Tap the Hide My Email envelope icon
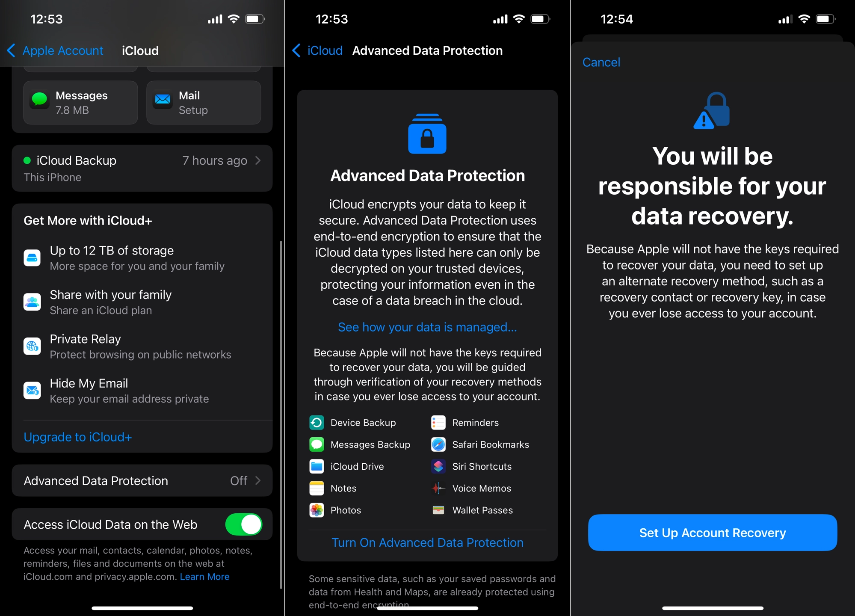This screenshot has height=616, width=855. [31, 389]
